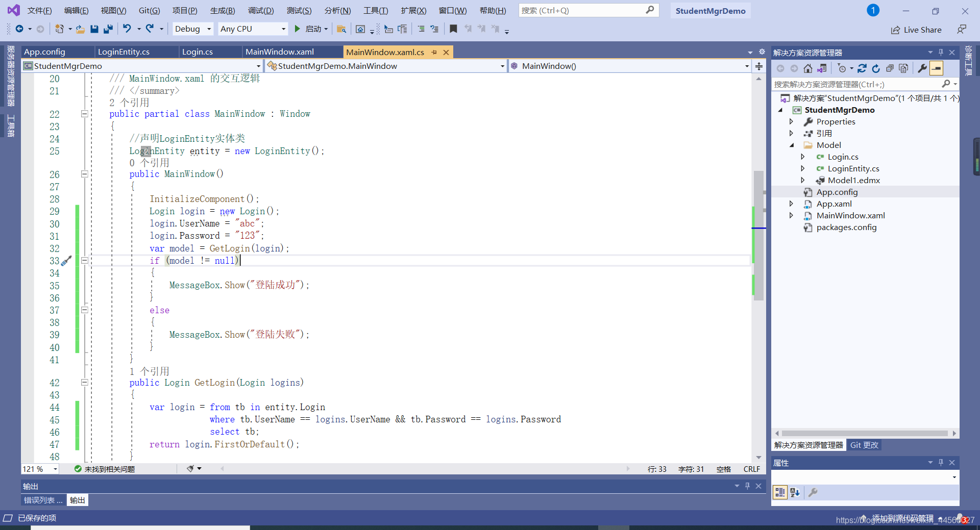980x530 pixels.
Task: Click the 未找到相关问题 status indicator
Action: click(x=105, y=469)
